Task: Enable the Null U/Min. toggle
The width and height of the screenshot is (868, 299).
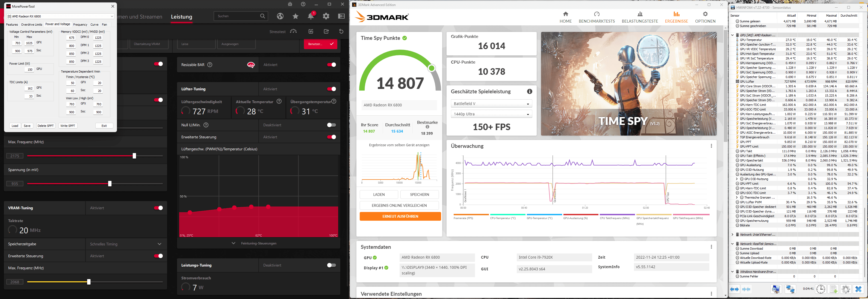Action: (331, 125)
